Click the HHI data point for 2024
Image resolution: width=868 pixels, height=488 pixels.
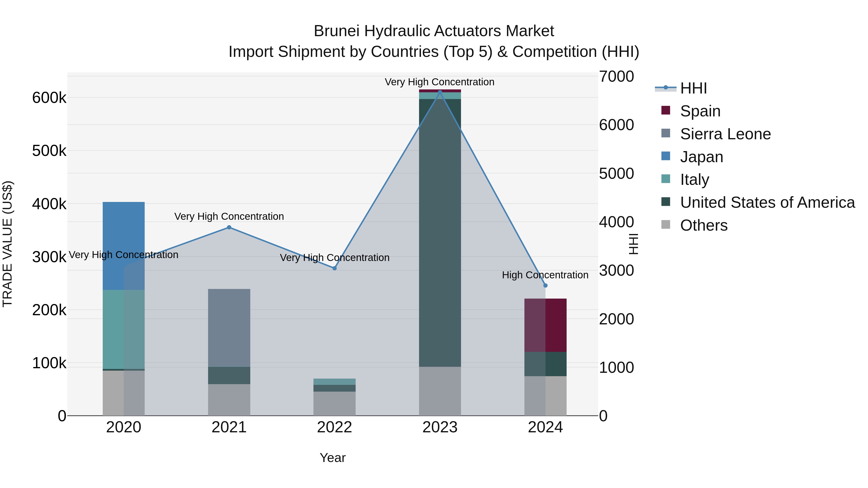tap(546, 286)
